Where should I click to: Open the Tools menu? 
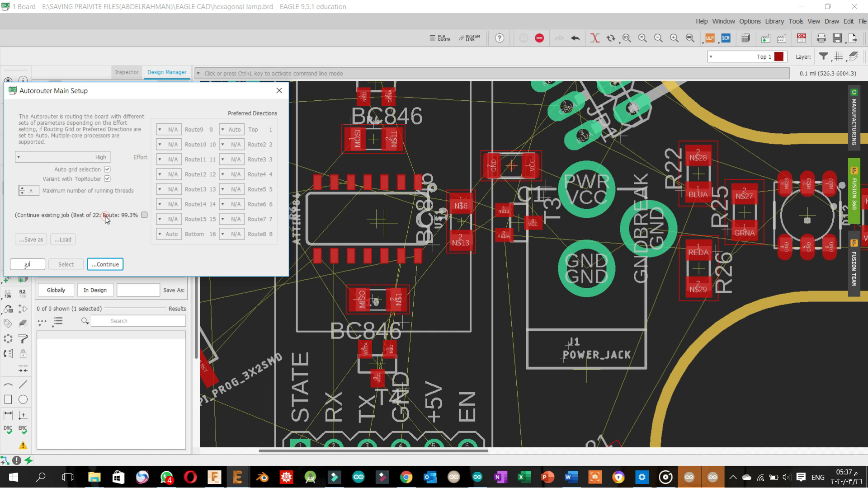(x=796, y=21)
